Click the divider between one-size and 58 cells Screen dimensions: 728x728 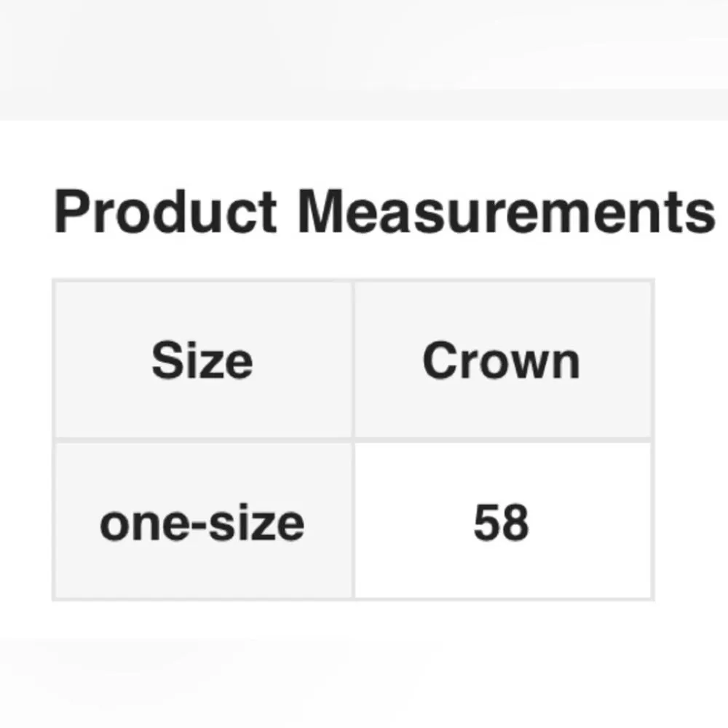[x=353, y=523]
